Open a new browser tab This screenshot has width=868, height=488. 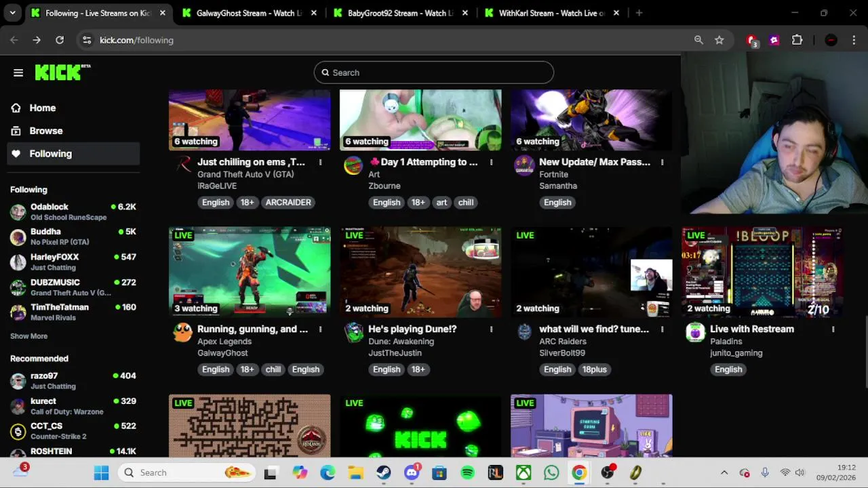639,13
